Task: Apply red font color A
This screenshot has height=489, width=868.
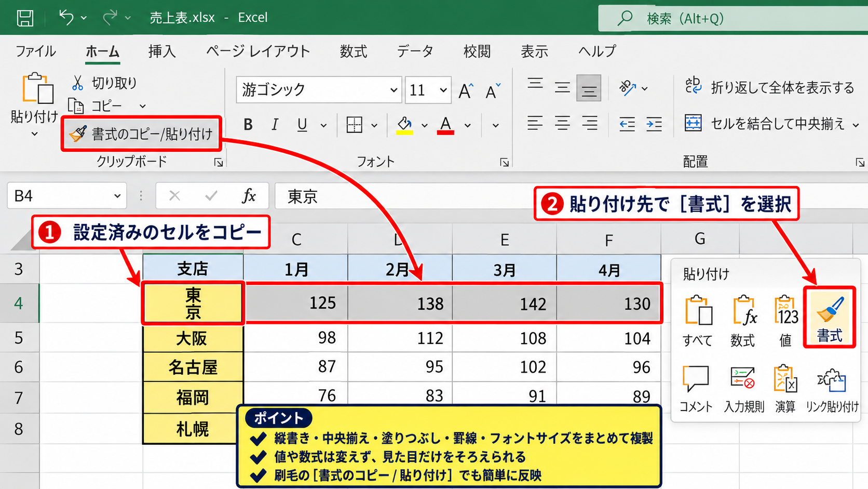Action: 445,125
